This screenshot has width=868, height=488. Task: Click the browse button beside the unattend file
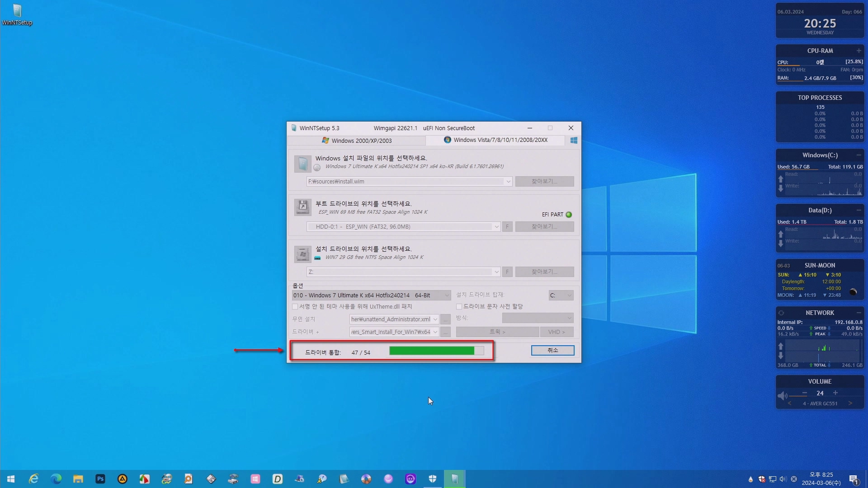point(445,319)
